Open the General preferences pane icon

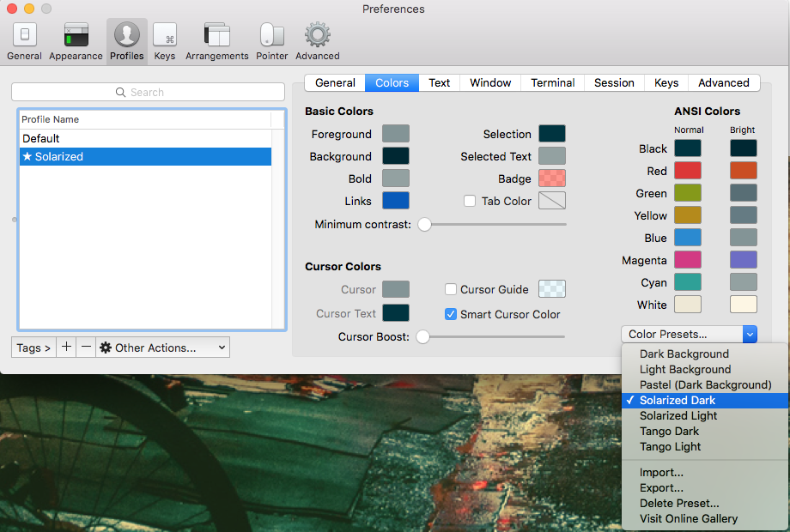(24, 35)
